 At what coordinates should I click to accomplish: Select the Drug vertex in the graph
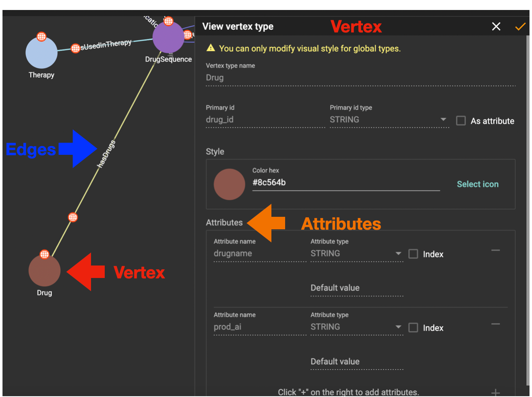point(44,270)
